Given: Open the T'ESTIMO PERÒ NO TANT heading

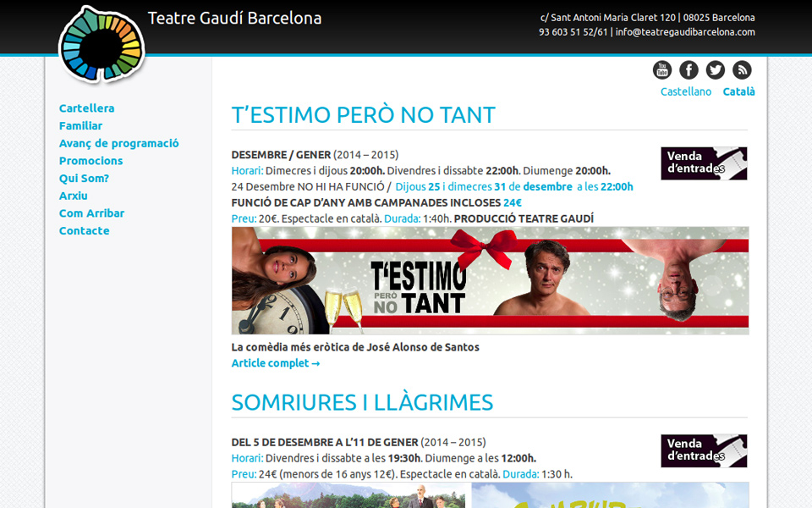Looking at the screenshot, I should [363, 115].
